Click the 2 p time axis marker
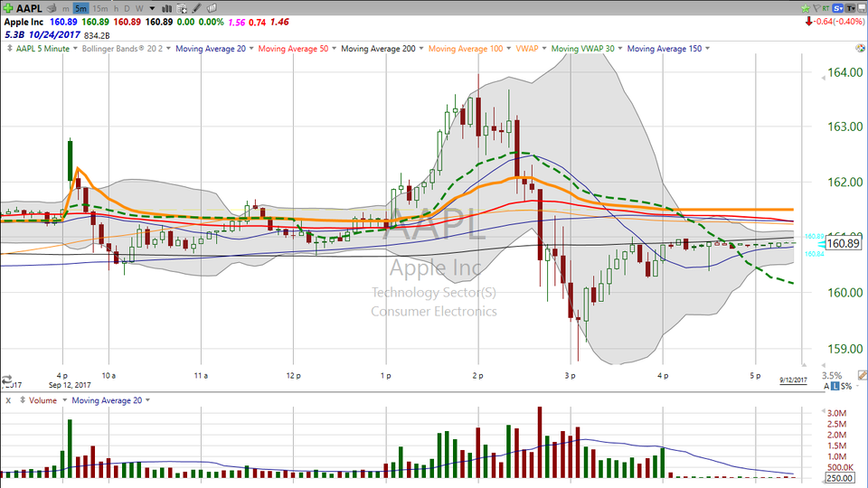 click(477, 376)
